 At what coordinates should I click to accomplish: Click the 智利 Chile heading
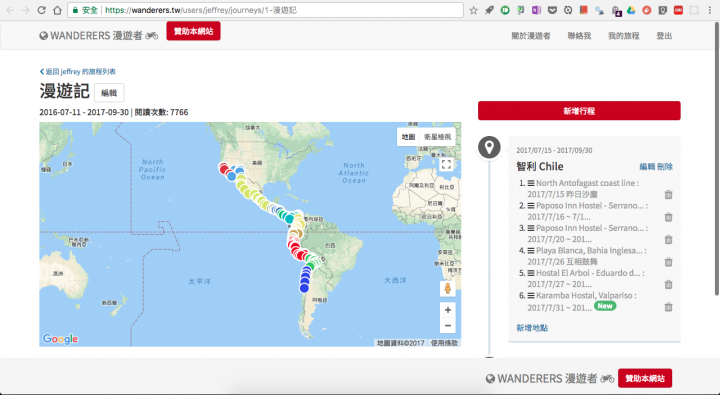(540, 167)
